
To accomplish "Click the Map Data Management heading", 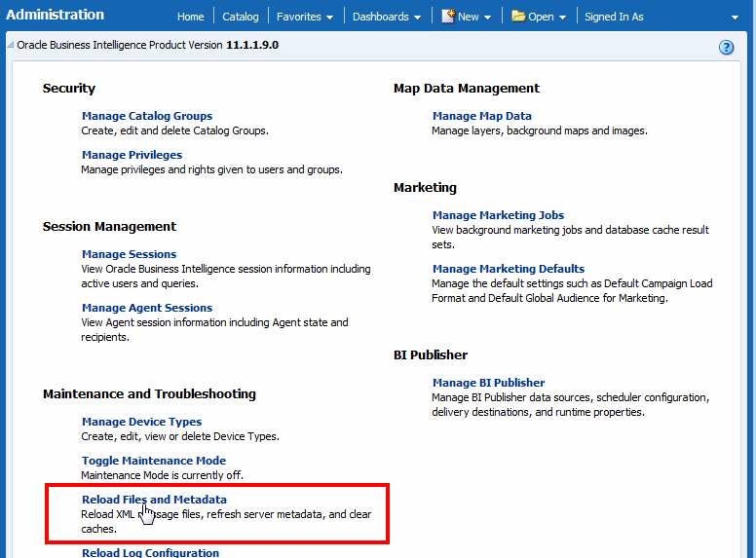I will [467, 89].
